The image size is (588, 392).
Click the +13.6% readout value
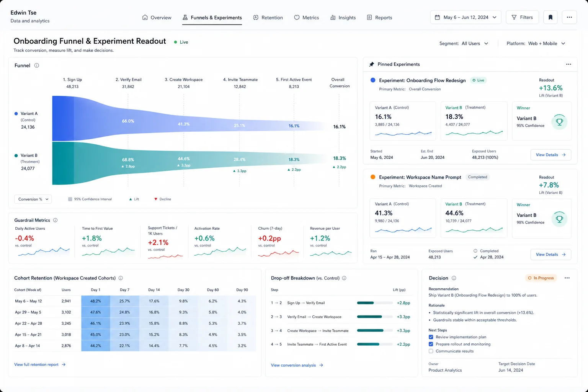(550, 88)
